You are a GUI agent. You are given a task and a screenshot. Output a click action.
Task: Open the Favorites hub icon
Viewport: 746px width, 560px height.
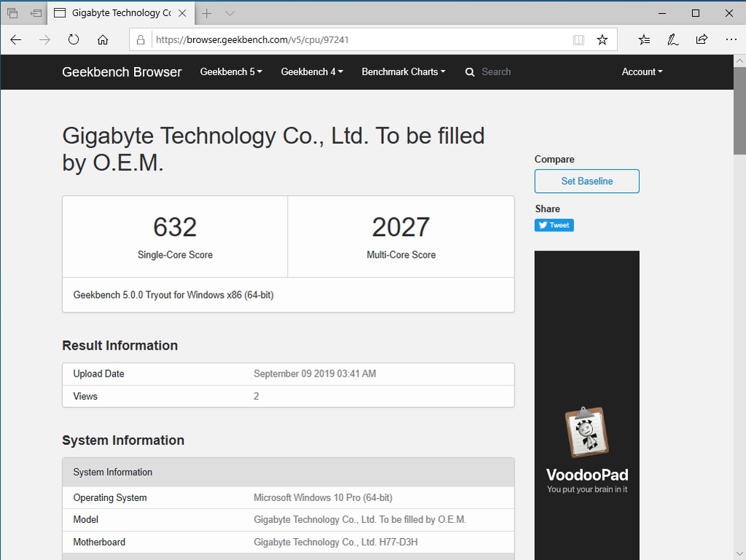[x=644, y=40]
